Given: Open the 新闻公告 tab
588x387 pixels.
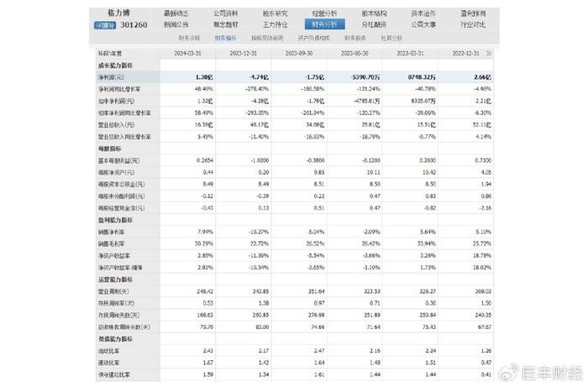Looking at the screenshot, I should click(x=176, y=24).
